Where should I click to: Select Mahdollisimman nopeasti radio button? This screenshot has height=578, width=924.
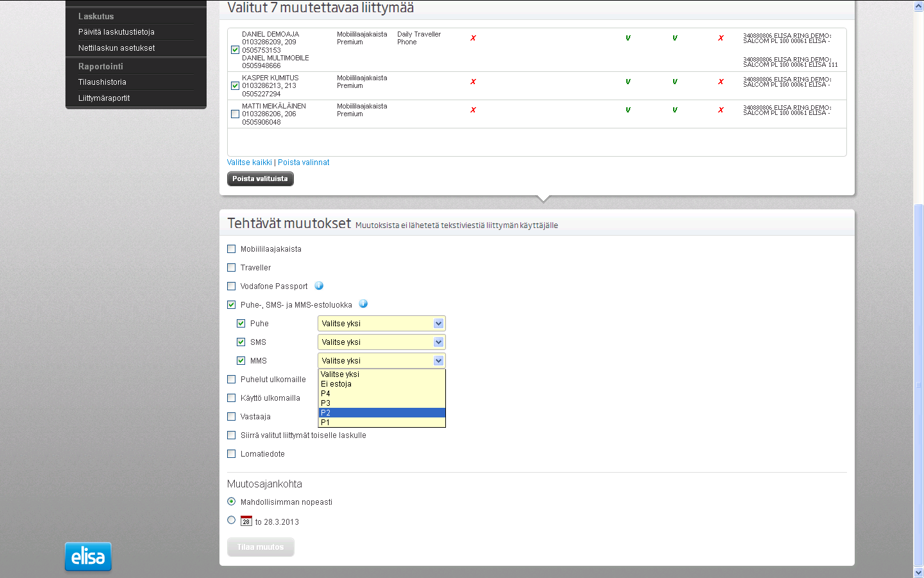[x=232, y=501]
